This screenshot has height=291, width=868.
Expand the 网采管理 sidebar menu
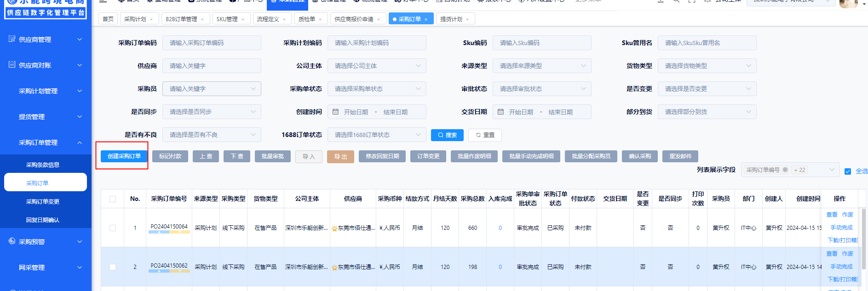pos(46,268)
